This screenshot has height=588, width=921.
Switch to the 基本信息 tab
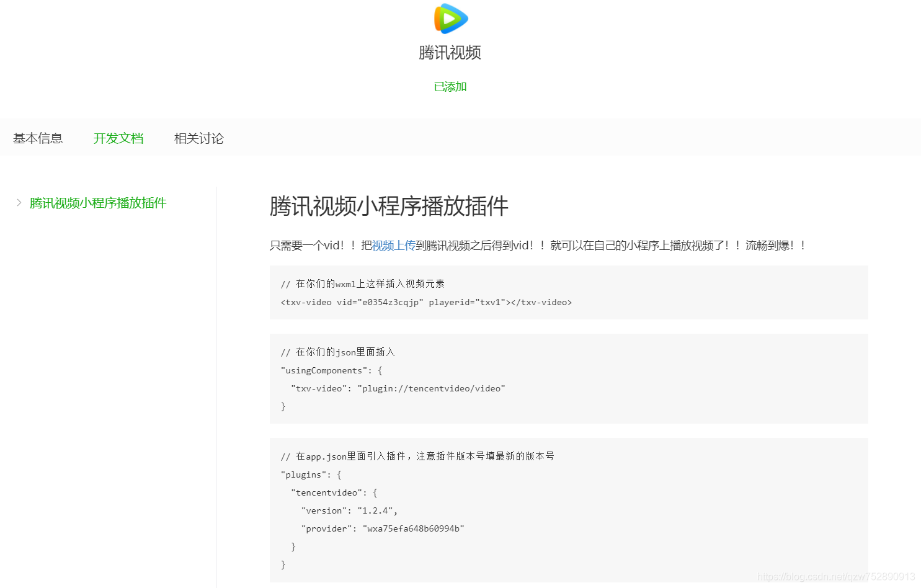[38, 138]
